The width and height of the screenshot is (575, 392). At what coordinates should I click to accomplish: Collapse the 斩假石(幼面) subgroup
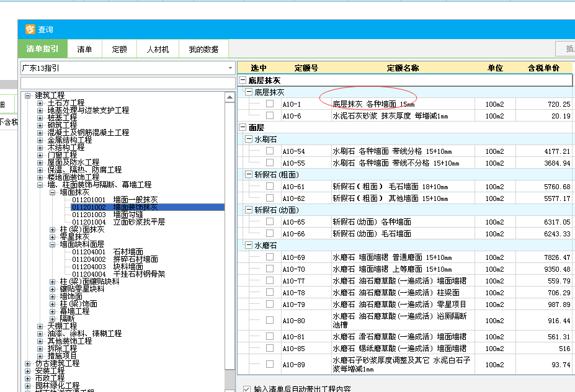click(249, 210)
